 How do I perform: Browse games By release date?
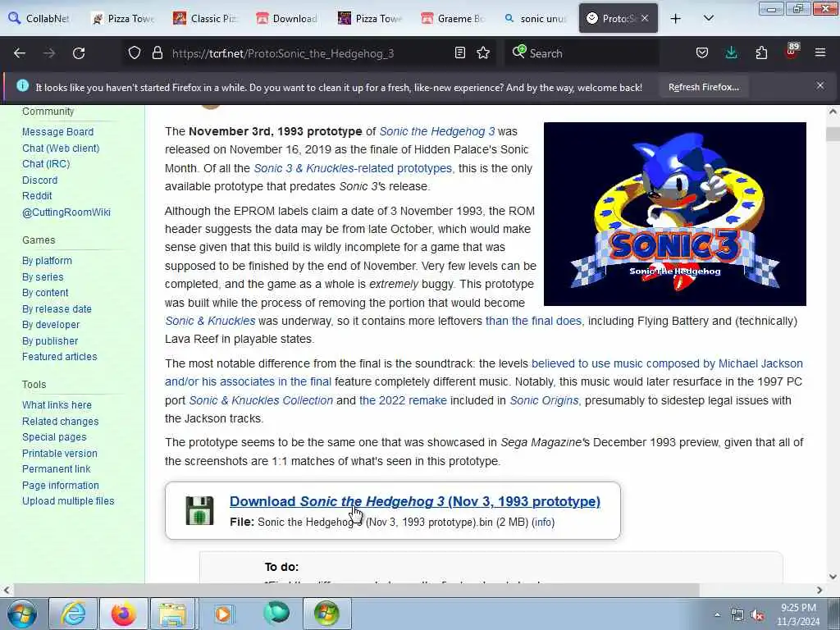pos(57,309)
